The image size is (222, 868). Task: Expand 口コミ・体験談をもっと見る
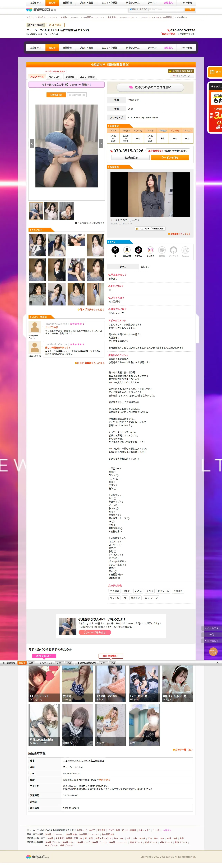(89, 363)
